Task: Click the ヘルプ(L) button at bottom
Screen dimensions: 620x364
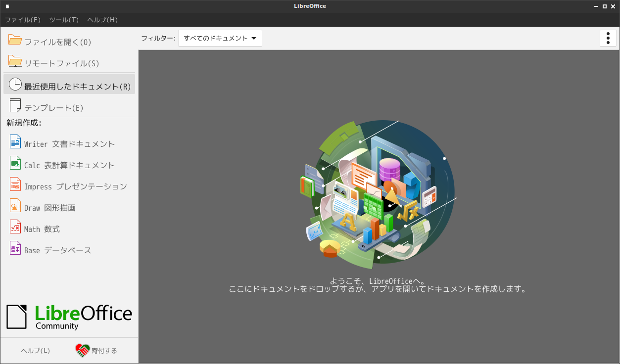Action: (x=35, y=351)
